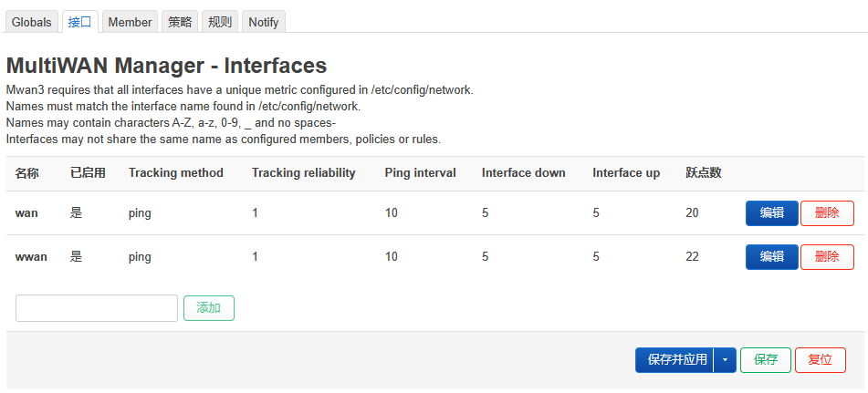Go to the 策略 tab
Screen dimensions: 868x393
[180, 22]
